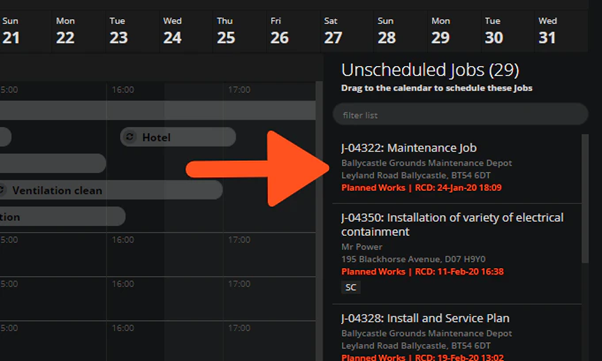Click Mr Power customer name on J-04350
Screen dimensions: 602x361
pos(362,247)
